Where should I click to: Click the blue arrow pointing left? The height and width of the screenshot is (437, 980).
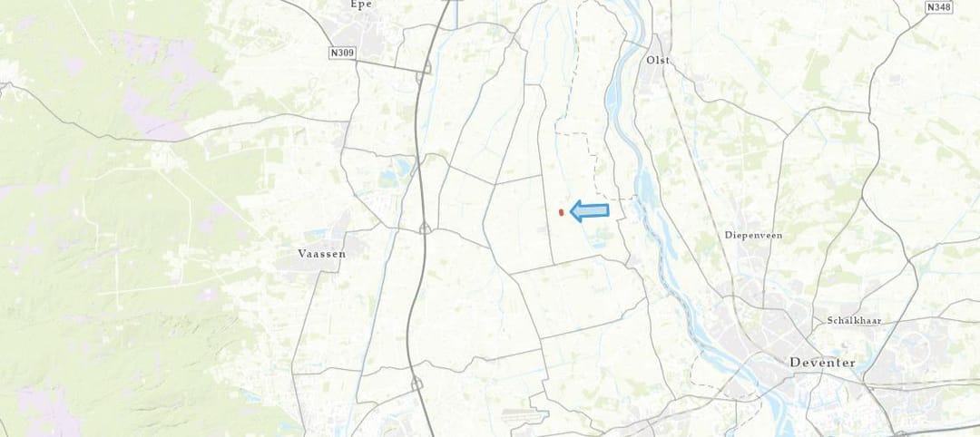(x=590, y=211)
